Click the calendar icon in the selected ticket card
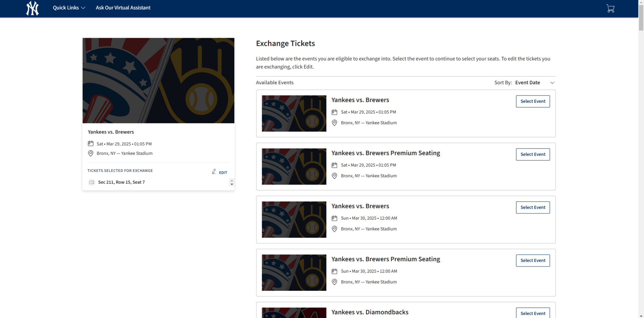The height and width of the screenshot is (318, 644). point(90,143)
